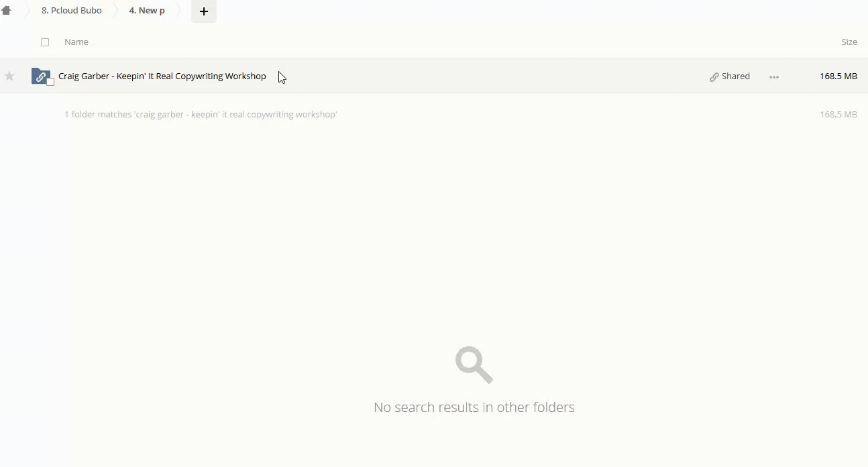Viewport: 868px width, 467px height.
Task: Click 'No search results in other folders' message
Action: click(x=474, y=407)
